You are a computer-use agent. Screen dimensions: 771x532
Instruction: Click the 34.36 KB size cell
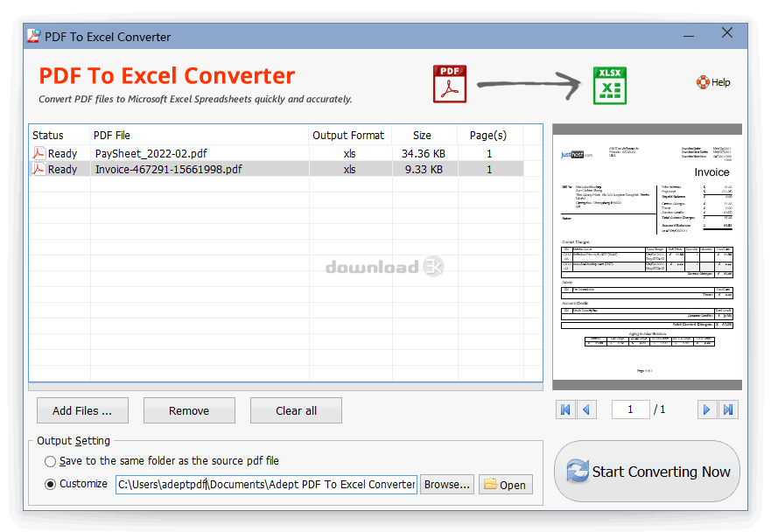[x=424, y=153]
